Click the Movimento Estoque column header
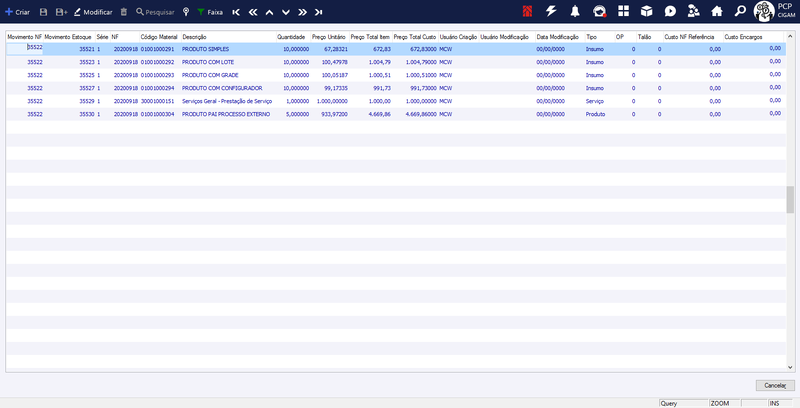The image size is (800, 408). pyautogui.click(x=68, y=37)
